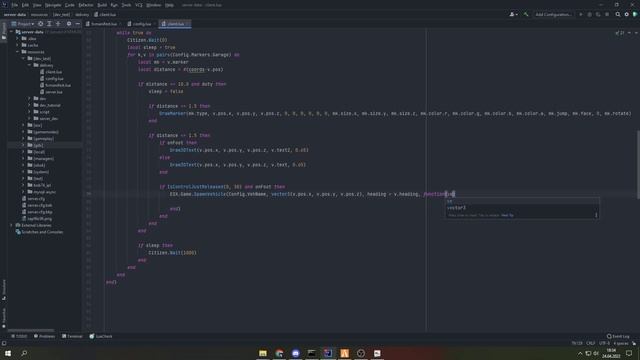The image size is (640, 360).
Task: Click the Run play icon in the toolbar
Action: (581, 14)
